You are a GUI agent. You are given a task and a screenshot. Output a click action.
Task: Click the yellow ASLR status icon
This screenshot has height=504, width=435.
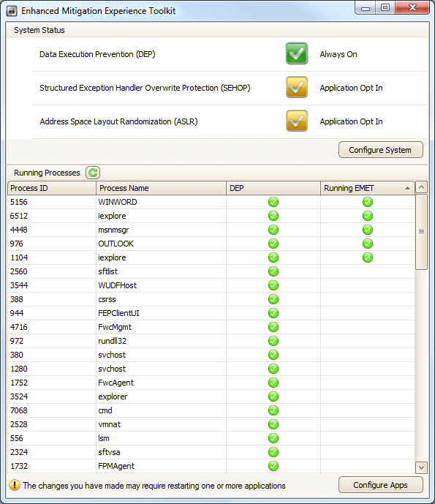[297, 121]
